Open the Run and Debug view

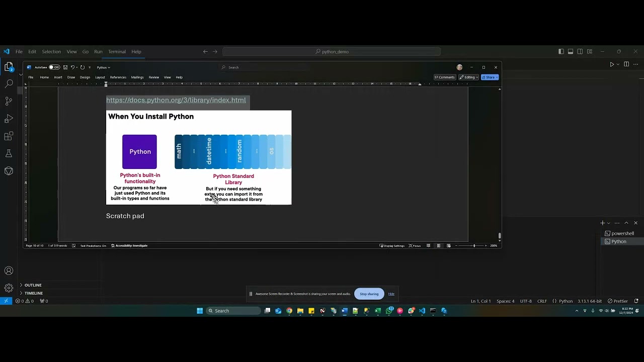9,119
